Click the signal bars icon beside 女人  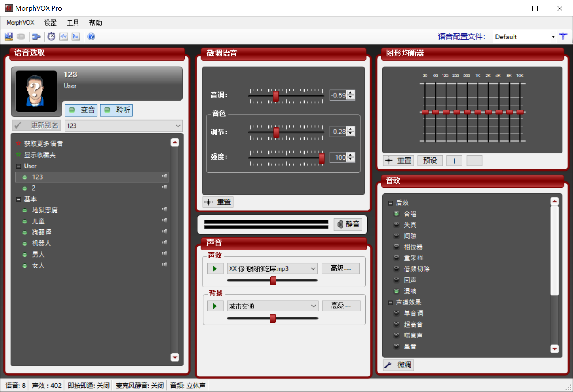[x=165, y=264]
